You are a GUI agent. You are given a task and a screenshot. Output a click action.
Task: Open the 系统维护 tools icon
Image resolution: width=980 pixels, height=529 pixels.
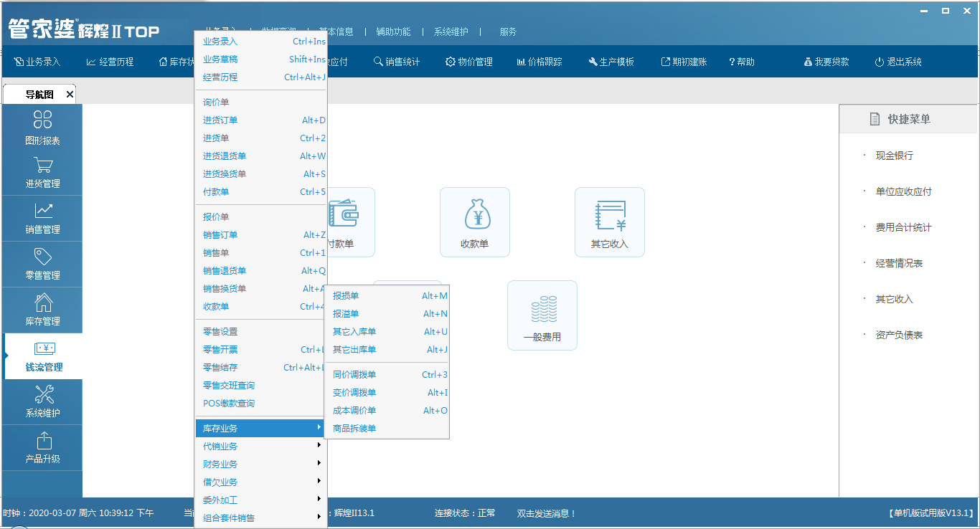[x=42, y=394]
